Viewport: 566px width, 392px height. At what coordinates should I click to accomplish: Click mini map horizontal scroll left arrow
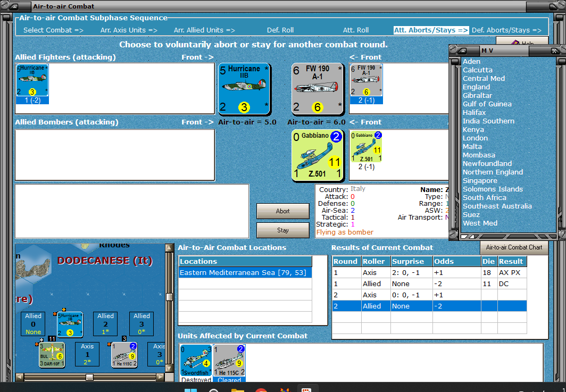point(20,377)
